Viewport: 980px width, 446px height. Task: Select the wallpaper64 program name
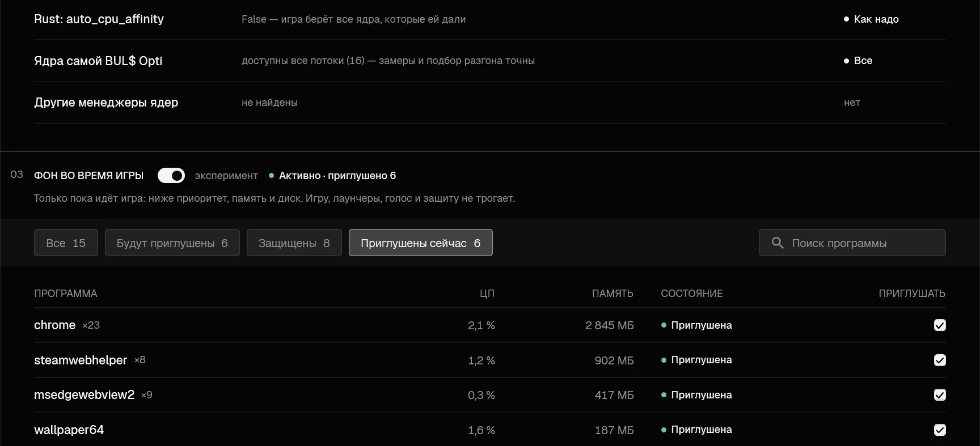[69, 430]
